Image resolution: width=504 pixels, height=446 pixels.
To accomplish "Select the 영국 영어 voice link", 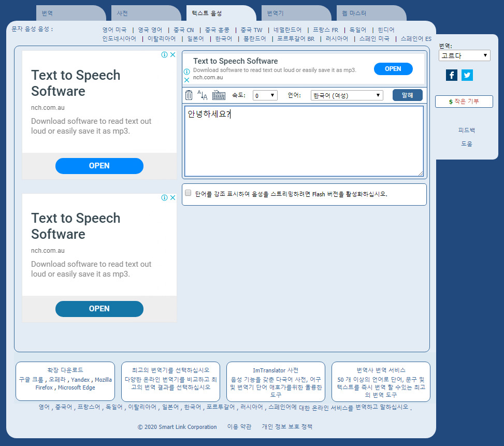I will (x=150, y=30).
